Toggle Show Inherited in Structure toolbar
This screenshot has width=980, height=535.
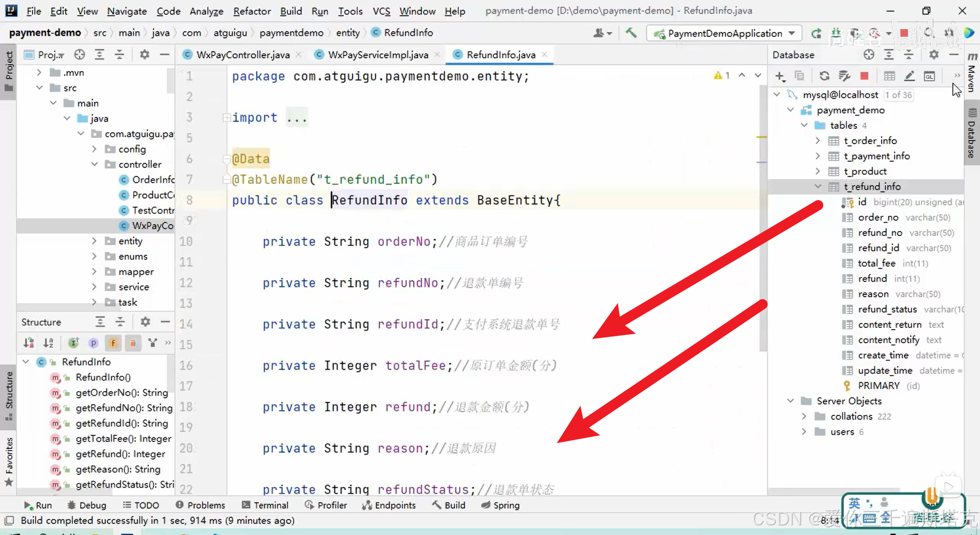[x=73, y=343]
